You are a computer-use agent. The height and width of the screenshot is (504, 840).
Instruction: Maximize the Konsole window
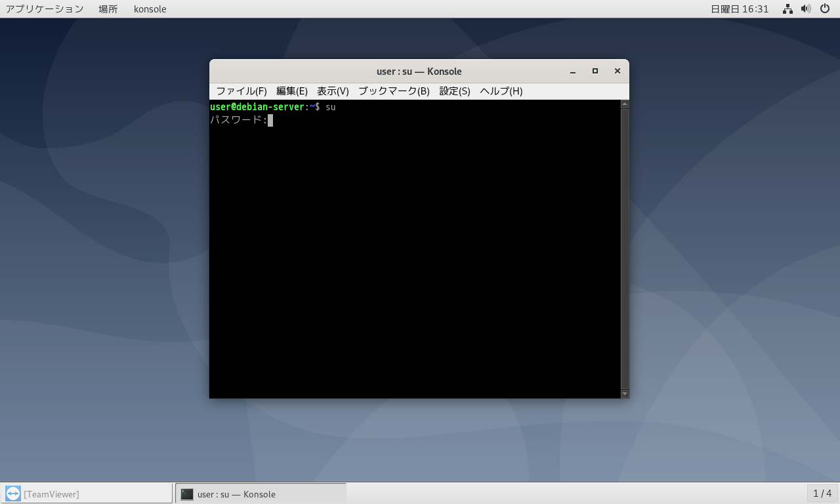pyautogui.click(x=595, y=72)
